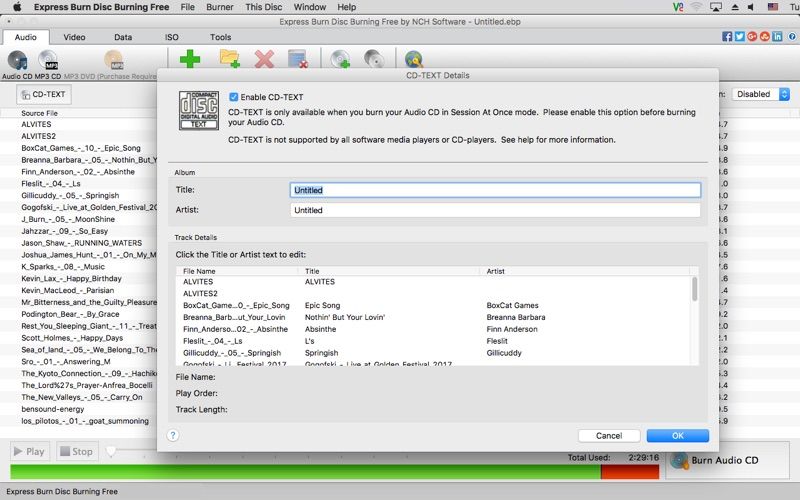This screenshot has width=800, height=500.
Task: Click the track details list scrollbar
Action: [694, 289]
